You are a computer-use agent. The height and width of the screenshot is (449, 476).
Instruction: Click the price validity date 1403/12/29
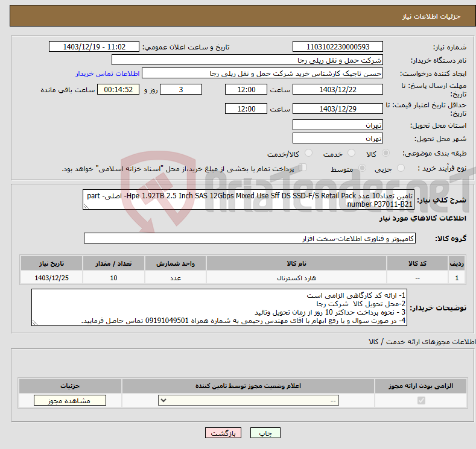pyautogui.click(x=338, y=108)
